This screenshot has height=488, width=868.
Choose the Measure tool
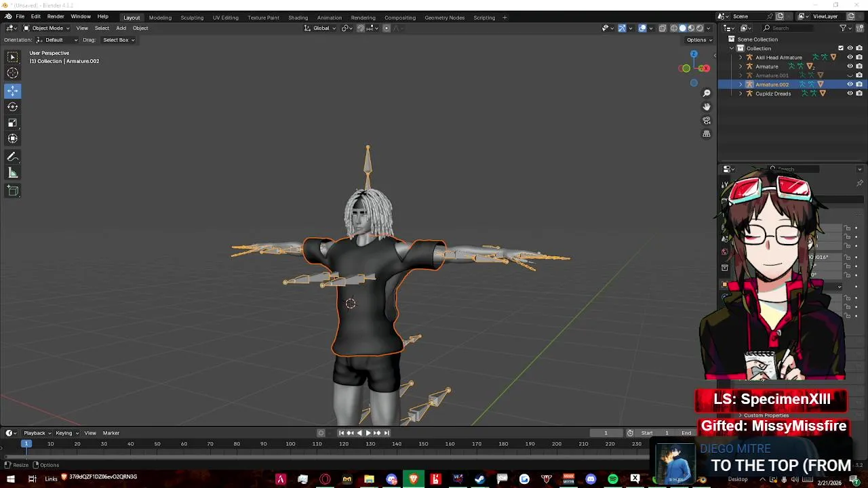coord(13,174)
